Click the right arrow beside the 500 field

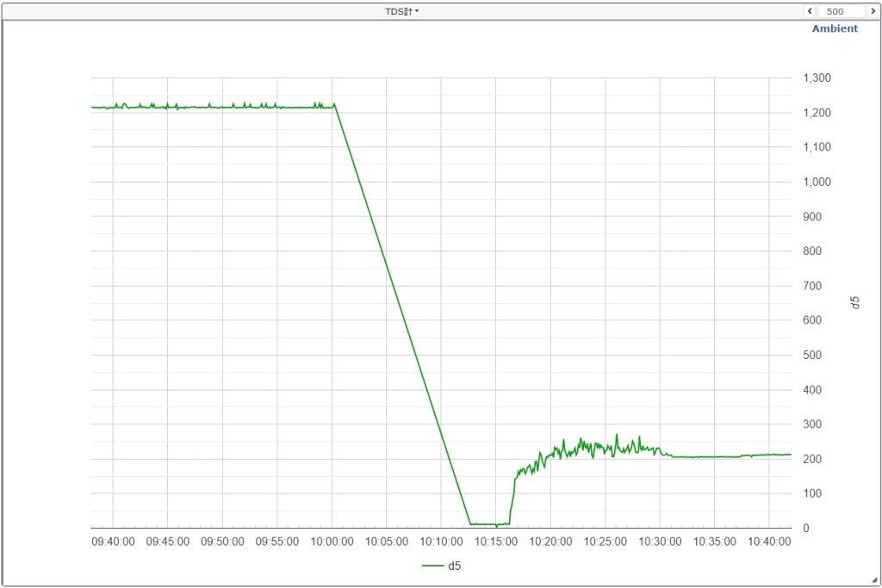pyautogui.click(x=873, y=11)
